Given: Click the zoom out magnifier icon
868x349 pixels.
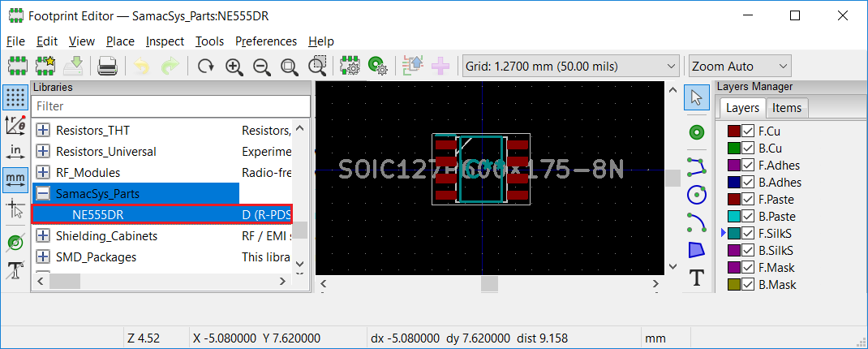Looking at the screenshot, I should point(261,67).
